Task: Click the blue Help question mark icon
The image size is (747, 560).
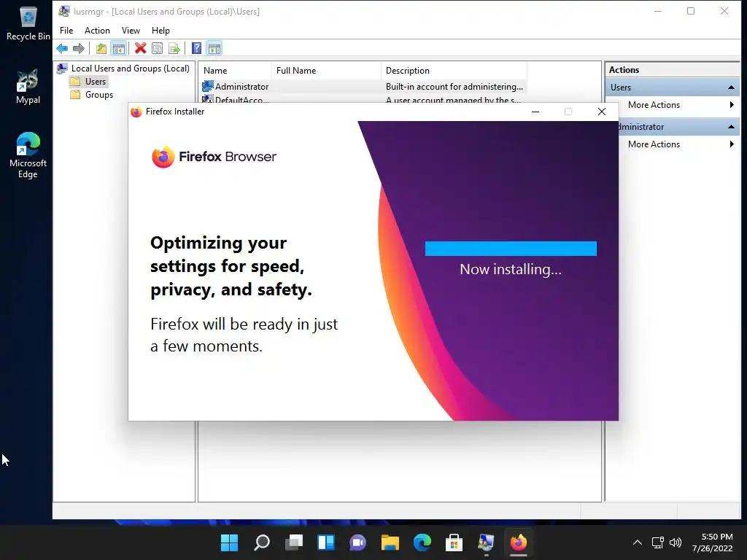Action: [x=196, y=48]
